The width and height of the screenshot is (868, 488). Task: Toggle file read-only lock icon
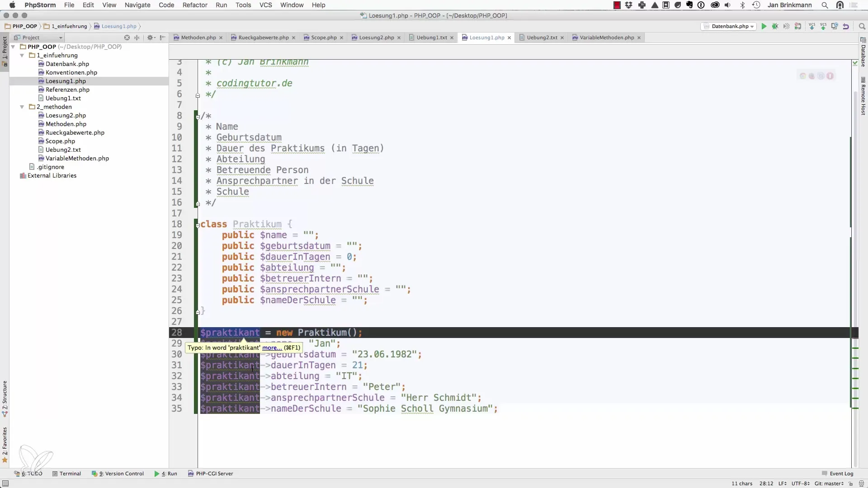tap(850, 483)
